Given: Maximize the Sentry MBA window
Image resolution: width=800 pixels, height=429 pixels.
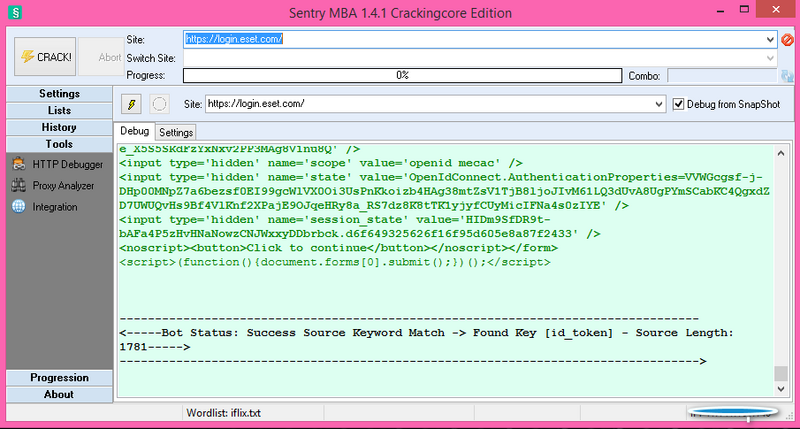Looking at the screenshot, I should tap(744, 10).
